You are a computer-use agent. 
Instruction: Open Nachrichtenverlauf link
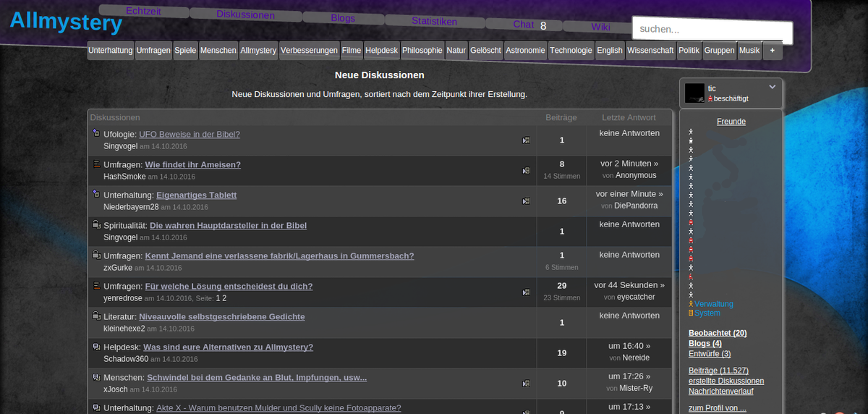pyautogui.click(x=720, y=391)
